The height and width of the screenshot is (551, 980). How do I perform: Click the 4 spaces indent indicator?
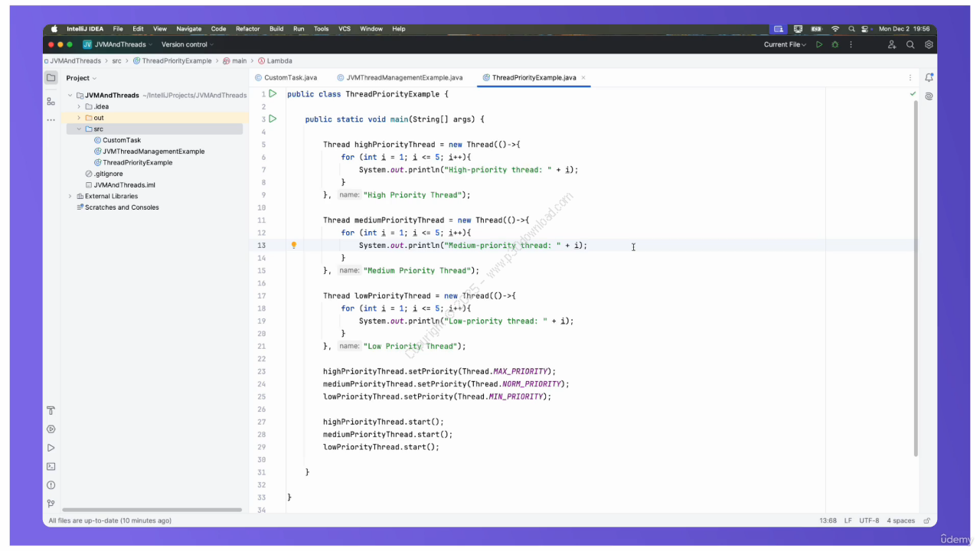coord(901,520)
